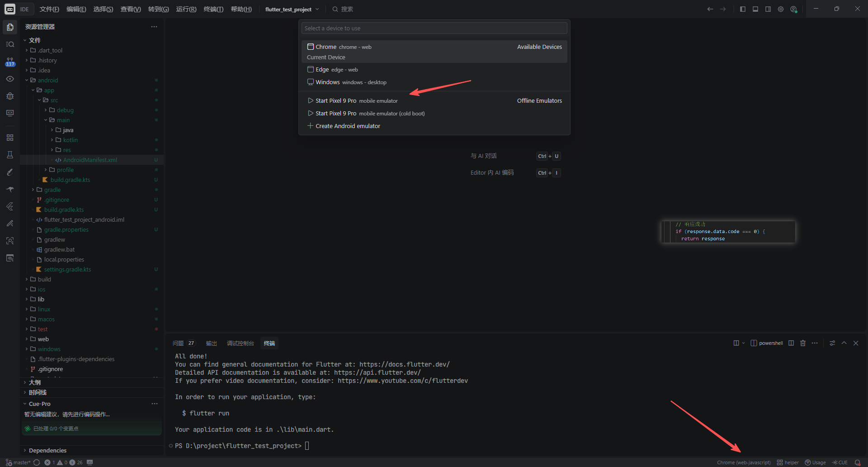Go forward with the right arrow
Viewport: 868px width, 467px height.
point(723,9)
